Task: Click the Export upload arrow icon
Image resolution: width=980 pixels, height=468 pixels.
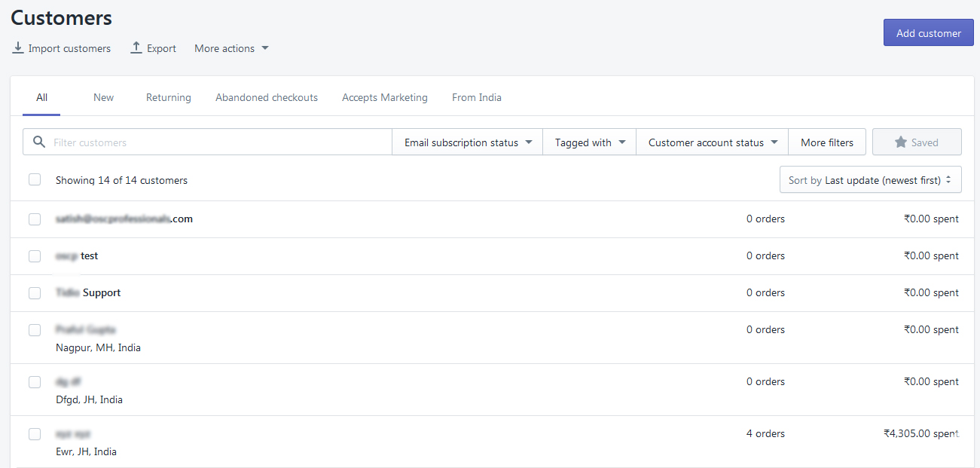Action: [x=136, y=48]
